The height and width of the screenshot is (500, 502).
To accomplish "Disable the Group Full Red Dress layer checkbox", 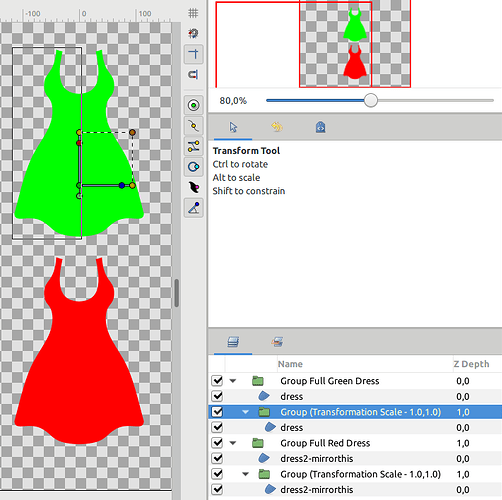I will tap(217, 443).
